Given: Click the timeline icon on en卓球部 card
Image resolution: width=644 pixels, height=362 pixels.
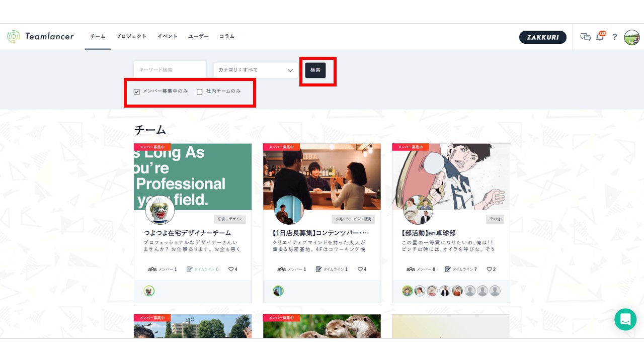Looking at the screenshot, I should [x=448, y=269].
